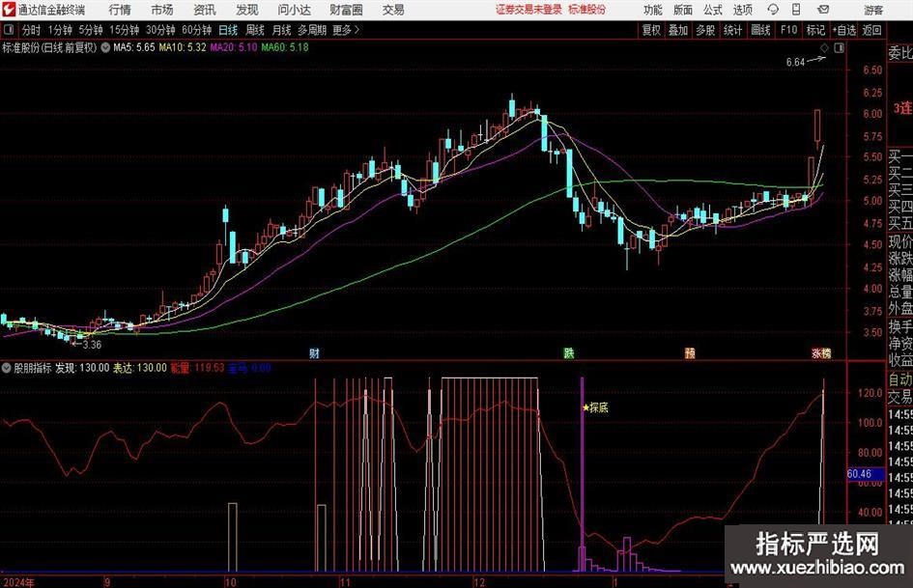The width and height of the screenshot is (913, 588).
Task: Click the 标准股份(日线 前复权) chart title
Action: [49, 47]
